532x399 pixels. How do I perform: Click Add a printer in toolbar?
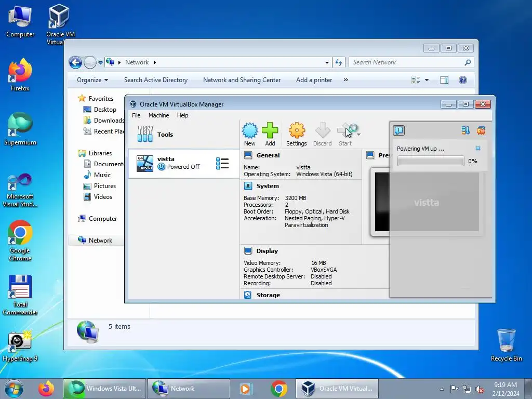click(314, 80)
